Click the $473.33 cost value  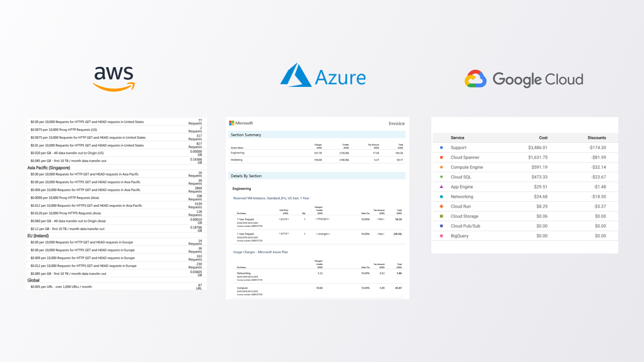coord(539,177)
